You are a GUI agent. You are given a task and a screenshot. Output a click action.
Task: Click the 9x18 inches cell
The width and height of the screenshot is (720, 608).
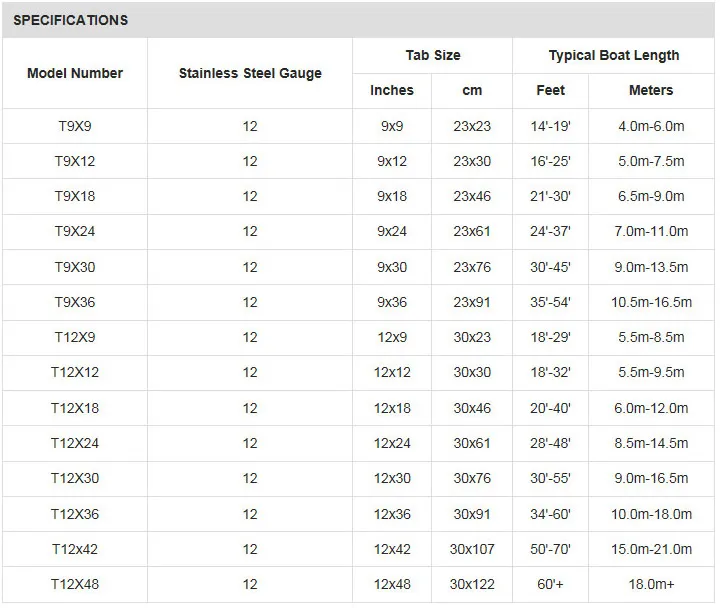(x=392, y=196)
